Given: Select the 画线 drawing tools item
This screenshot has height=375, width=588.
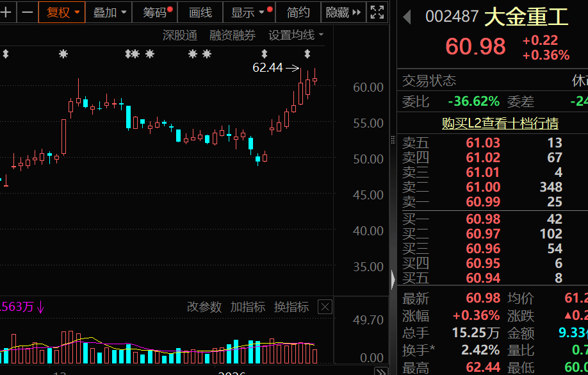Looking at the screenshot, I should pos(200,12).
